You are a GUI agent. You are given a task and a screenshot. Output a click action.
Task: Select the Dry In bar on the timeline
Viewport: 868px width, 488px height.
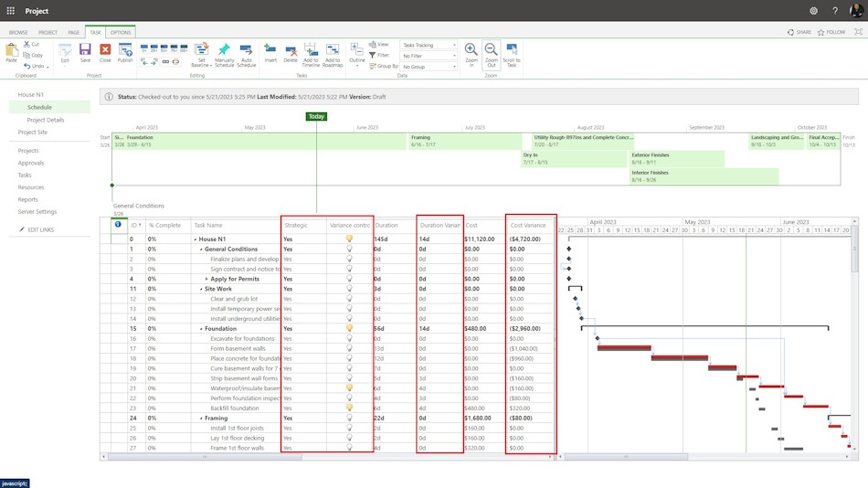(x=574, y=158)
